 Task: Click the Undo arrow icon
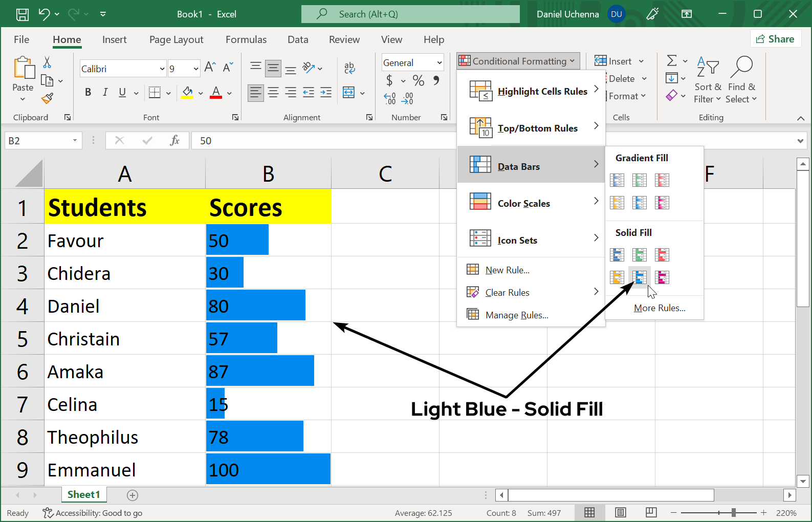[x=44, y=14]
